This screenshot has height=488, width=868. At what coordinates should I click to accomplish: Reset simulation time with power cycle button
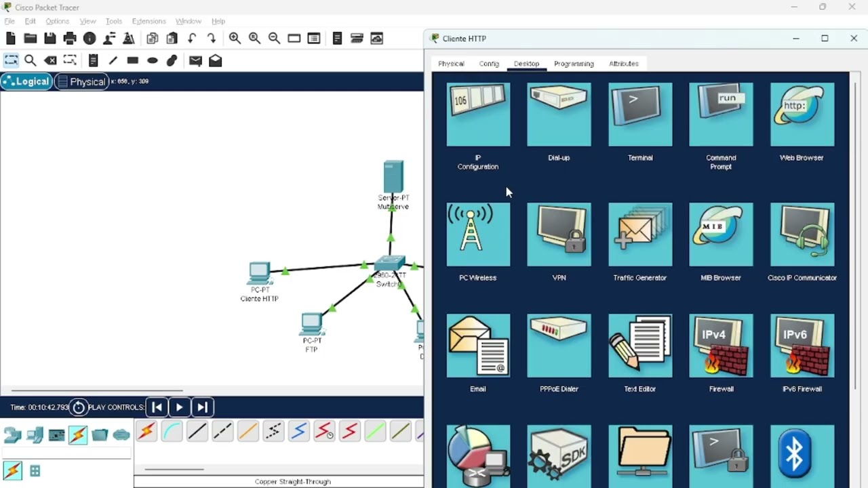tap(79, 407)
